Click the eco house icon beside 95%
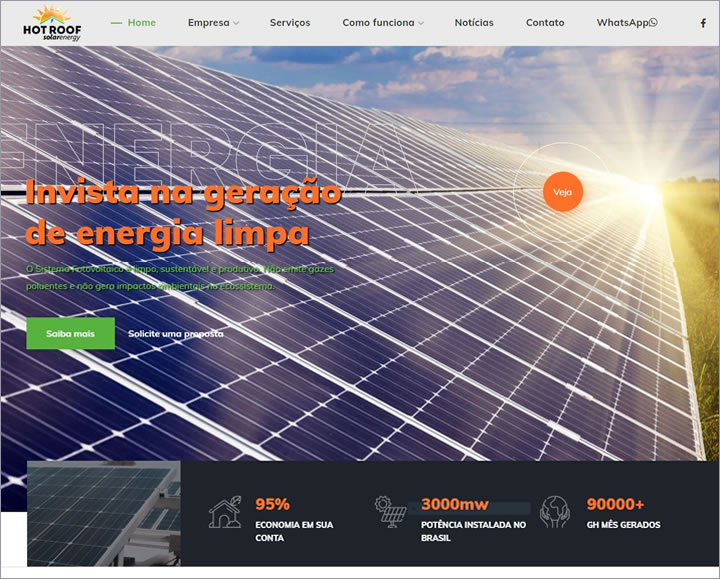 pyautogui.click(x=225, y=512)
